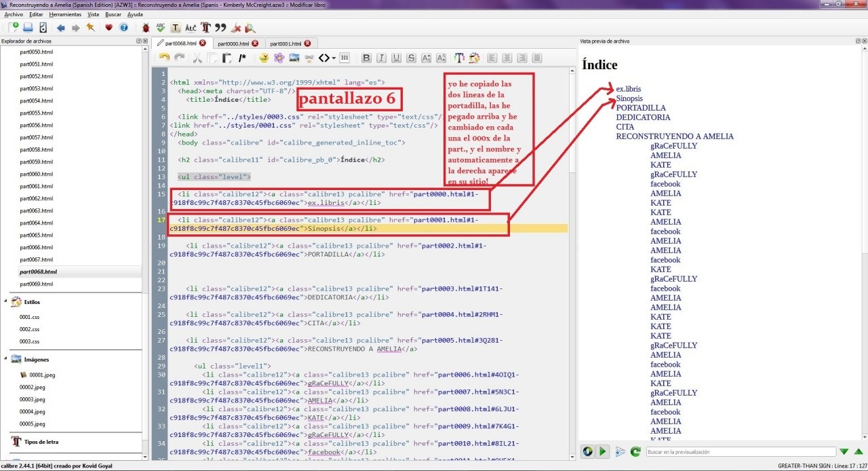Switch to the part0000.html tab
868x471 pixels.
[233, 43]
